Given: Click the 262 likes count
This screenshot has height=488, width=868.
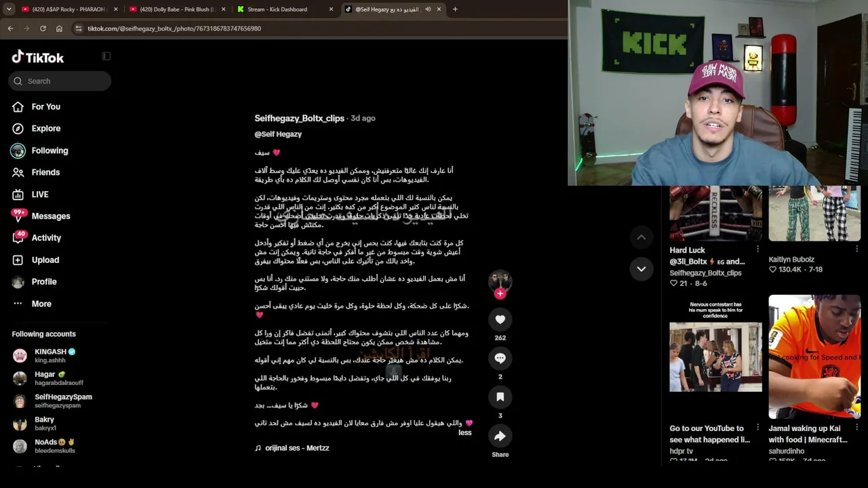Looking at the screenshot, I should click(500, 338).
